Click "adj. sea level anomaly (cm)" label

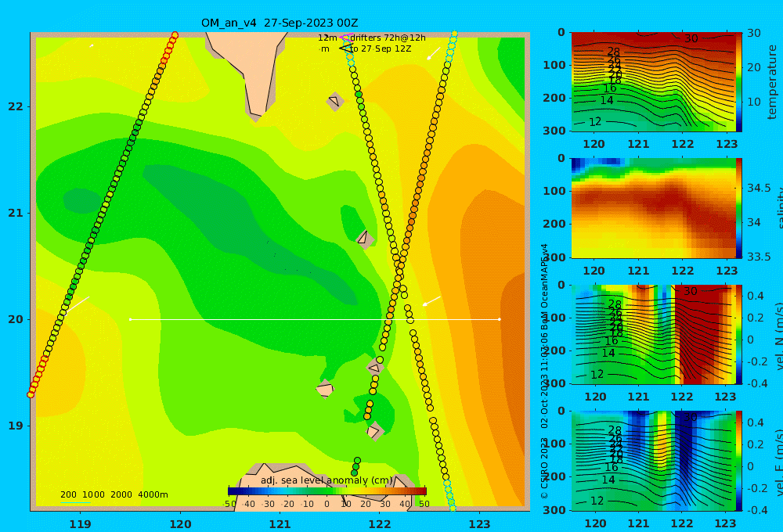click(x=327, y=480)
